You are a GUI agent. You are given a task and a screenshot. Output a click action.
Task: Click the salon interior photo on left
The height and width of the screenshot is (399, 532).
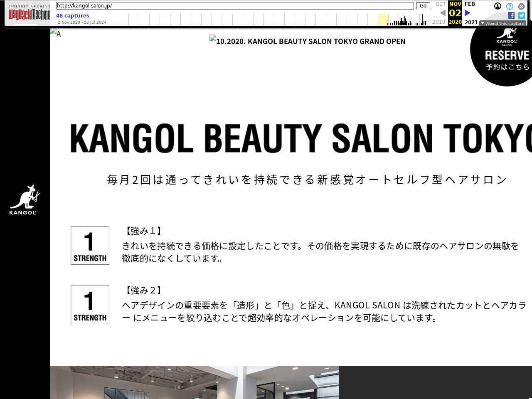[x=144, y=382]
